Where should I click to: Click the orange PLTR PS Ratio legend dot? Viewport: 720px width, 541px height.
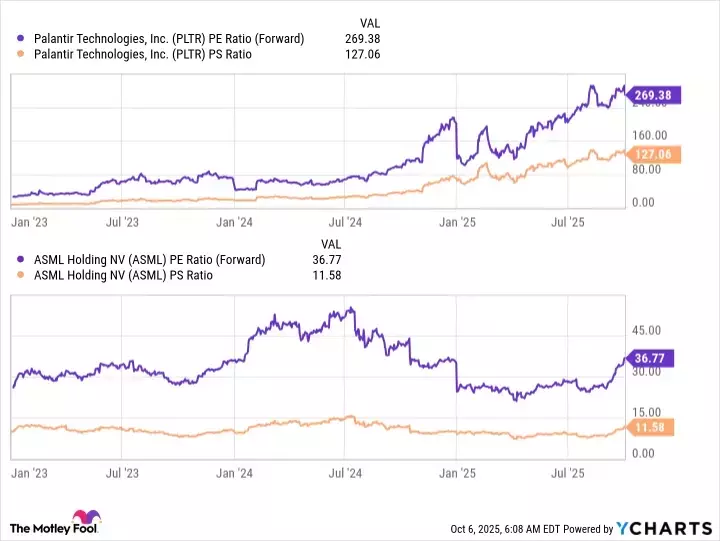click(22, 55)
